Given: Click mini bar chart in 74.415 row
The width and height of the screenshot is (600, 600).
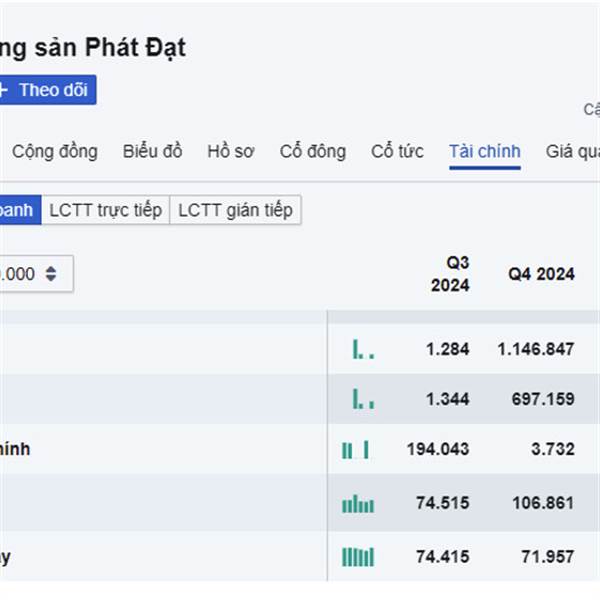Looking at the screenshot, I should pyautogui.click(x=358, y=556).
